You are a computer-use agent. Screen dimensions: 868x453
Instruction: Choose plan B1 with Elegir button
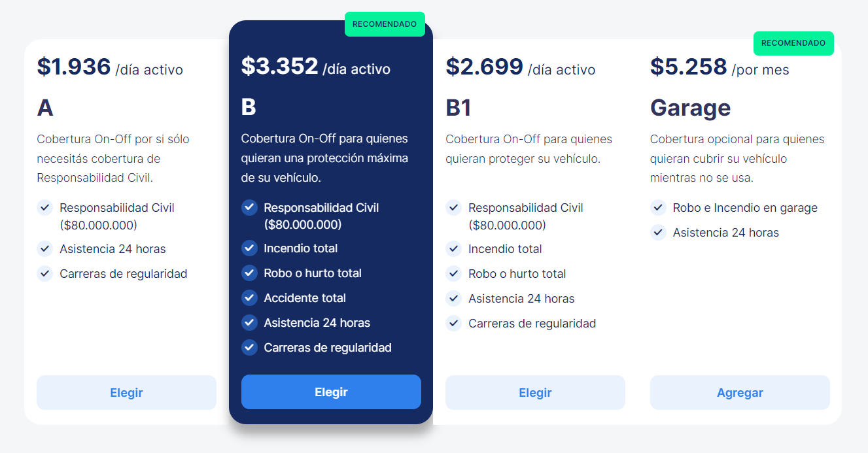(x=535, y=393)
